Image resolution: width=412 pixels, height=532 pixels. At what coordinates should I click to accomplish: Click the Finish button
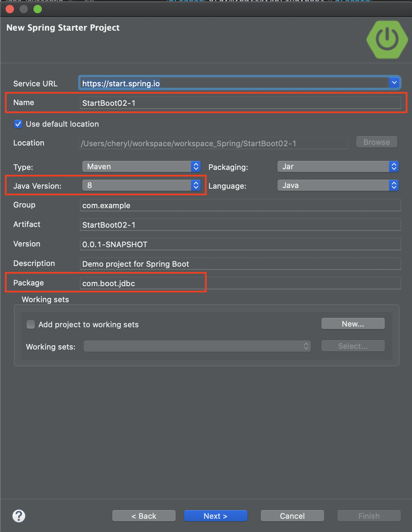click(x=369, y=516)
